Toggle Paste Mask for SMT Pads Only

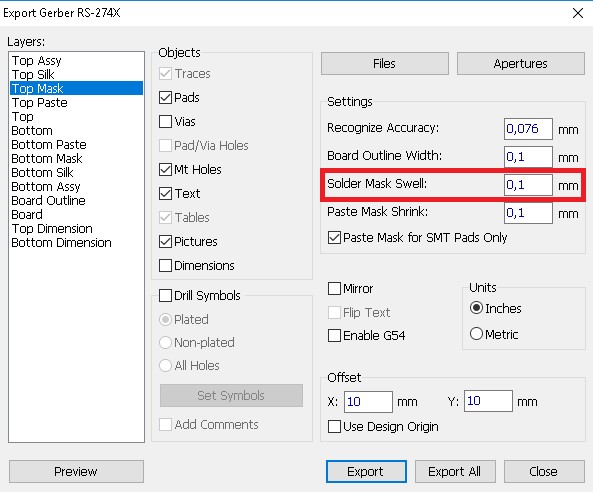point(334,238)
